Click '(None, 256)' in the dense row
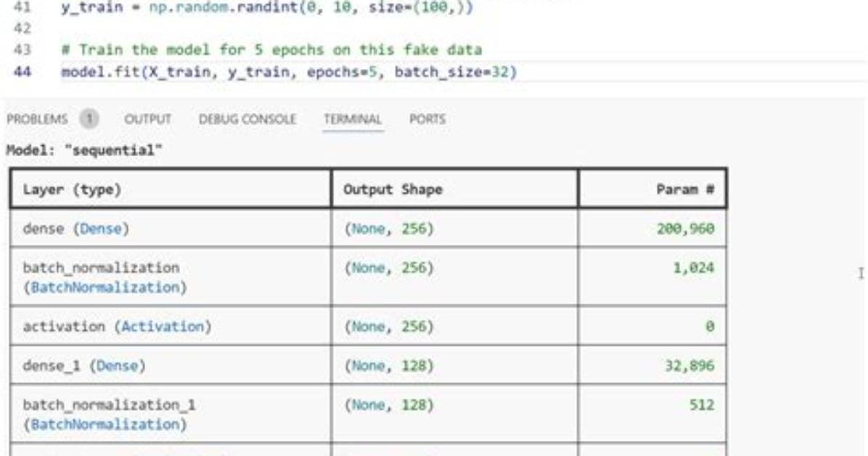Screen dimensions: 868x456 point(389,229)
